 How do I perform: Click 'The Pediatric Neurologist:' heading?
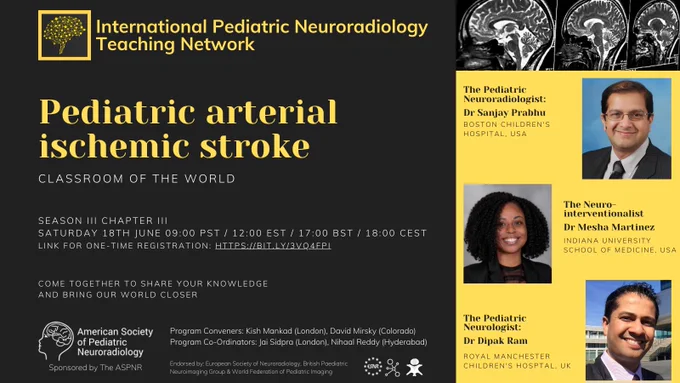[494, 323]
